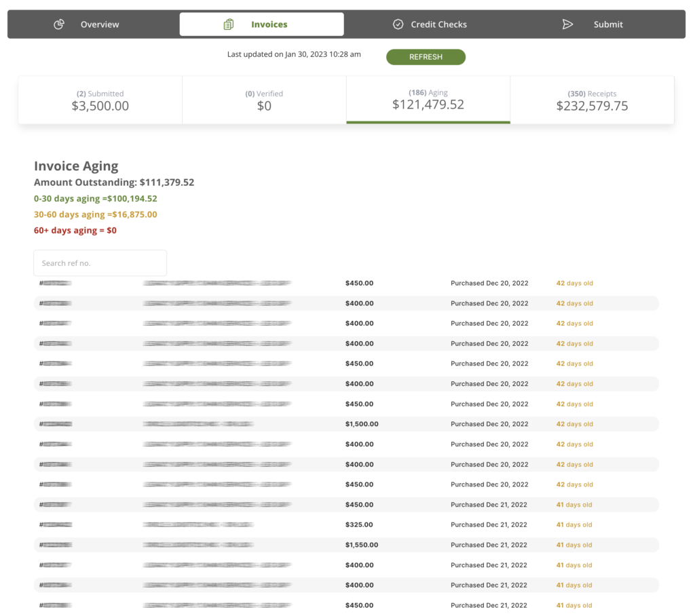The image size is (695, 616).
Task: Click the Overview pie chart icon
Action: tap(59, 24)
